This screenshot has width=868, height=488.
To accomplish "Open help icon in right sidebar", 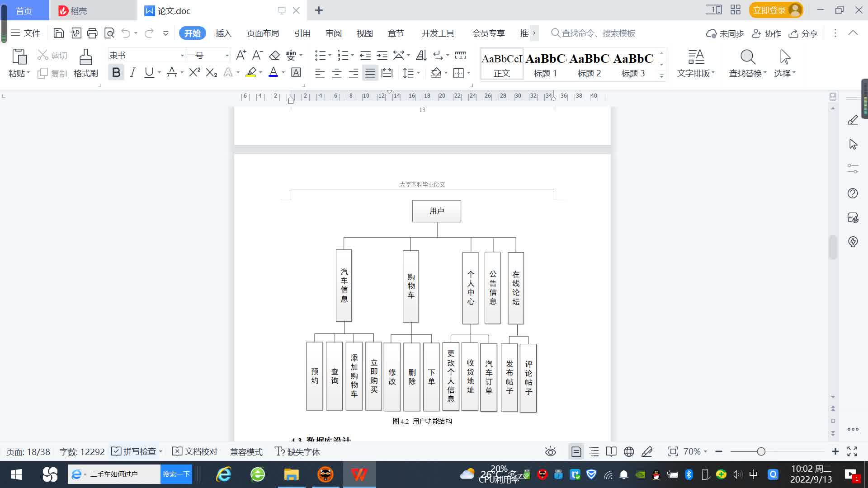I will [x=853, y=193].
